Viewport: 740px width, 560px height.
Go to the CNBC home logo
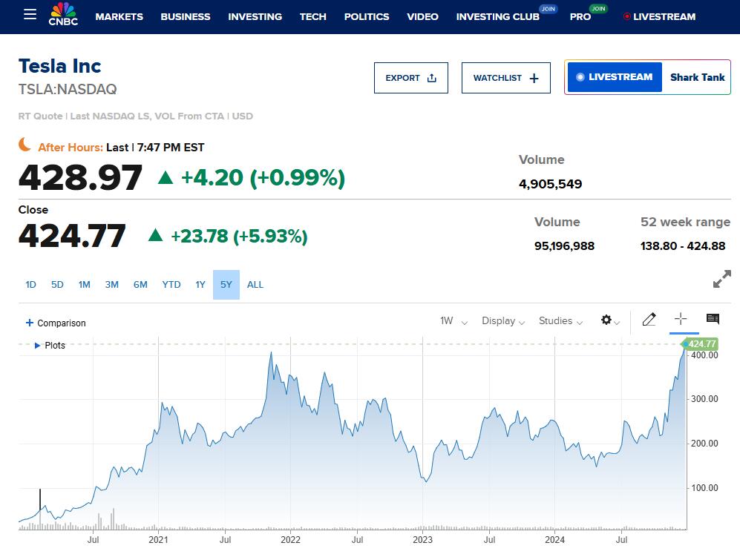point(63,15)
